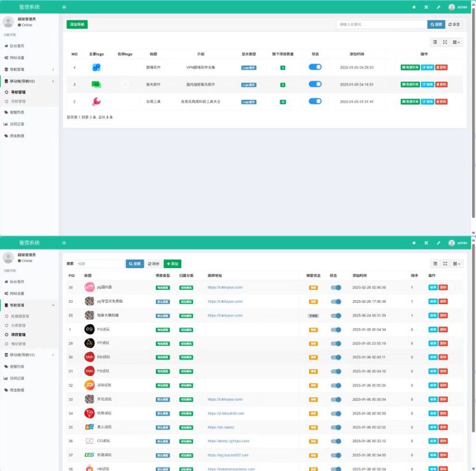
Task: Click the 哈希试玩 red logo icon
Action: [89, 413]
